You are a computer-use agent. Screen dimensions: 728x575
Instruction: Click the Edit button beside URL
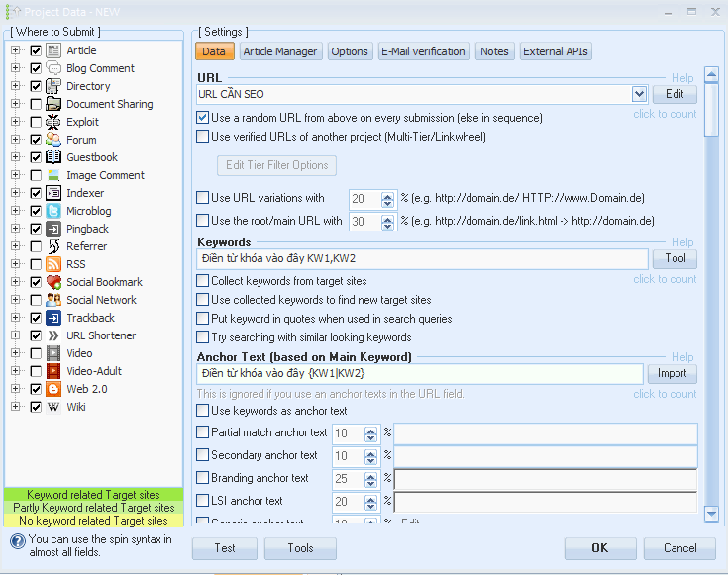pyautogui.click(x=675, y=94)
